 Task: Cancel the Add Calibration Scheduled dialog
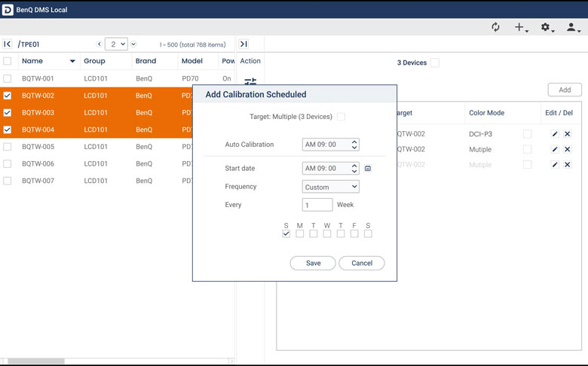coord(362,263)
